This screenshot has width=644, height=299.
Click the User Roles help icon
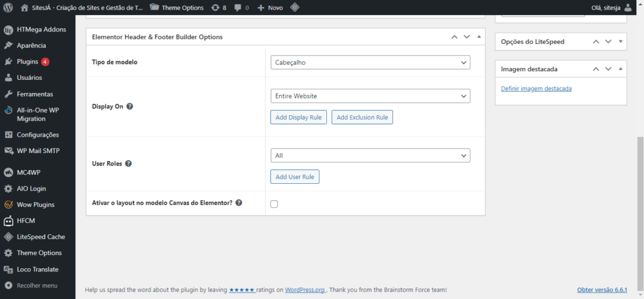pyautogui.click(x=128, y=164)
